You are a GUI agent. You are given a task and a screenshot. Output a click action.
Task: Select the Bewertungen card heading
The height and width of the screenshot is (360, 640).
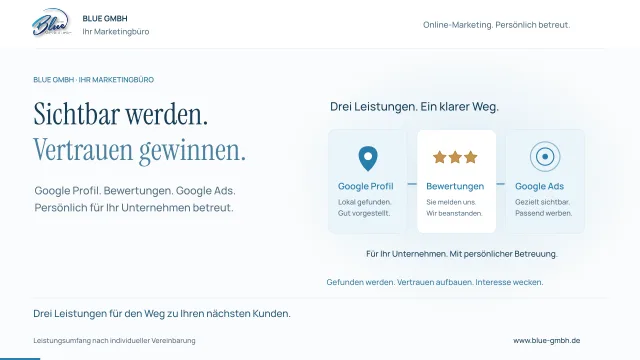click(x=455, y=187)
